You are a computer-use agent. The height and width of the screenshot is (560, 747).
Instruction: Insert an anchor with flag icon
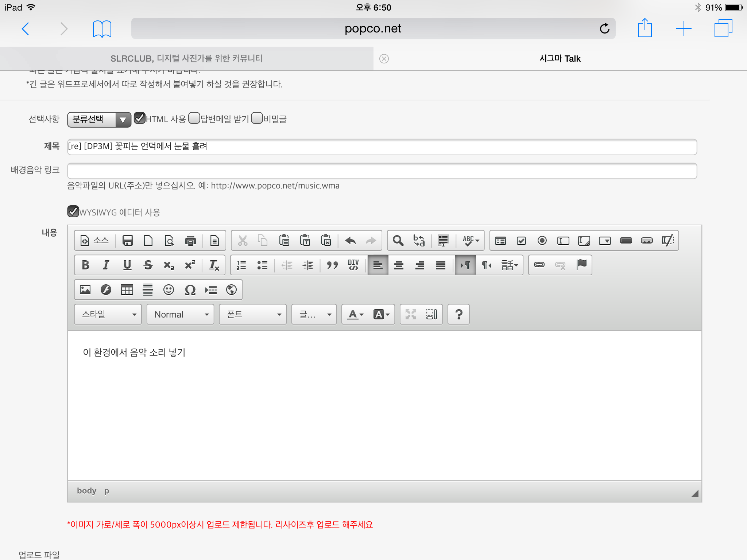click(x=581, y=265)
